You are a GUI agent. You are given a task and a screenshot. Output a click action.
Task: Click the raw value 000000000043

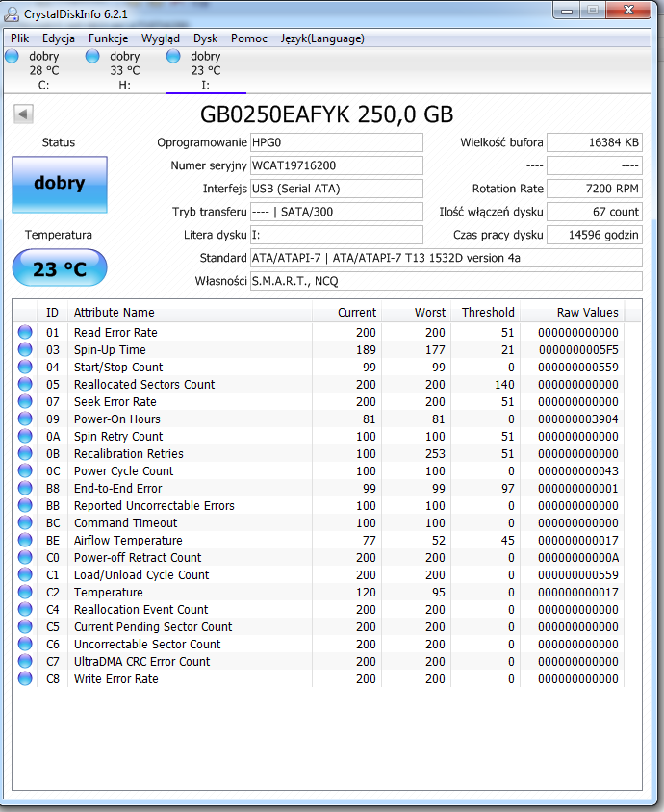[578, 471]
